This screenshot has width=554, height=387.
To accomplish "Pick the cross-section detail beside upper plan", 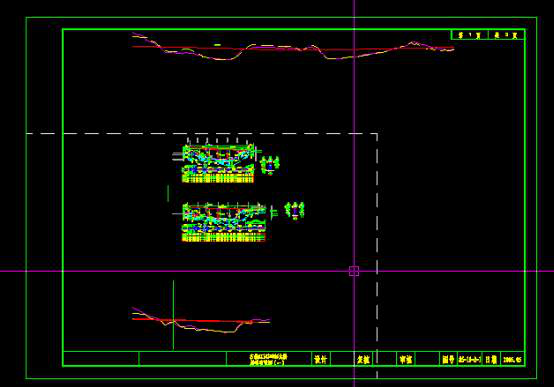I will click(270, 165).
